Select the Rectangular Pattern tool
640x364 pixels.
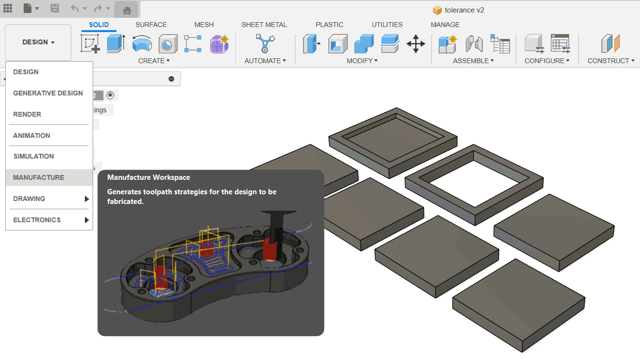pyautogui.click(x=193, y=44)
